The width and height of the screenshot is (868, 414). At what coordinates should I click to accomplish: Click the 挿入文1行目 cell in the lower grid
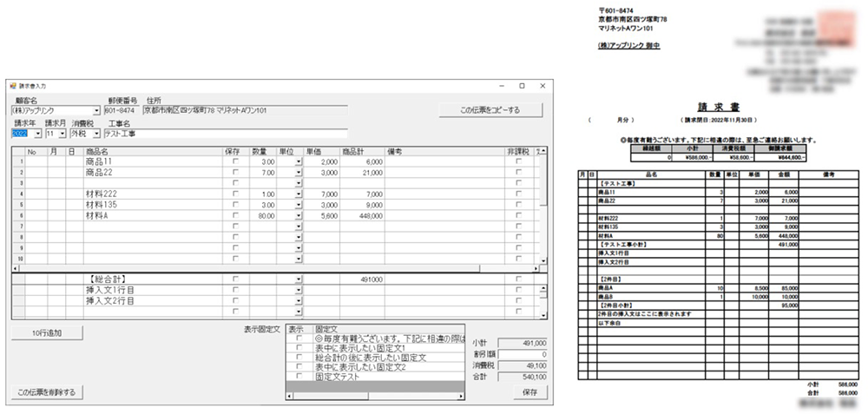click(x=153, y=290)
